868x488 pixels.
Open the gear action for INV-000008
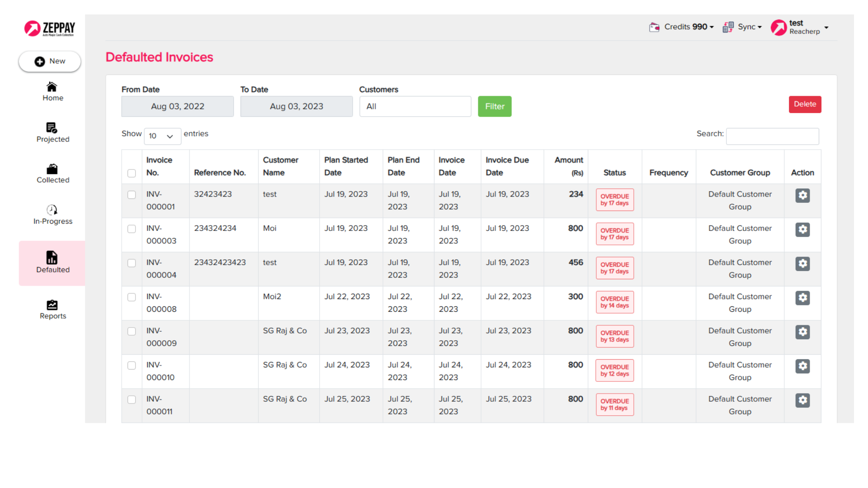point(802,298)
